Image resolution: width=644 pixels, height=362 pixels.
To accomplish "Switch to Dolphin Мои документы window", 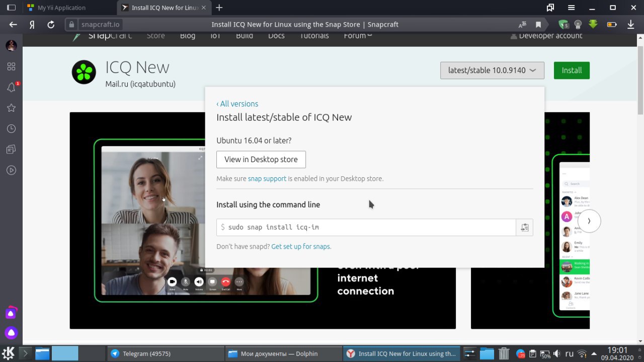I will [282, 353].
